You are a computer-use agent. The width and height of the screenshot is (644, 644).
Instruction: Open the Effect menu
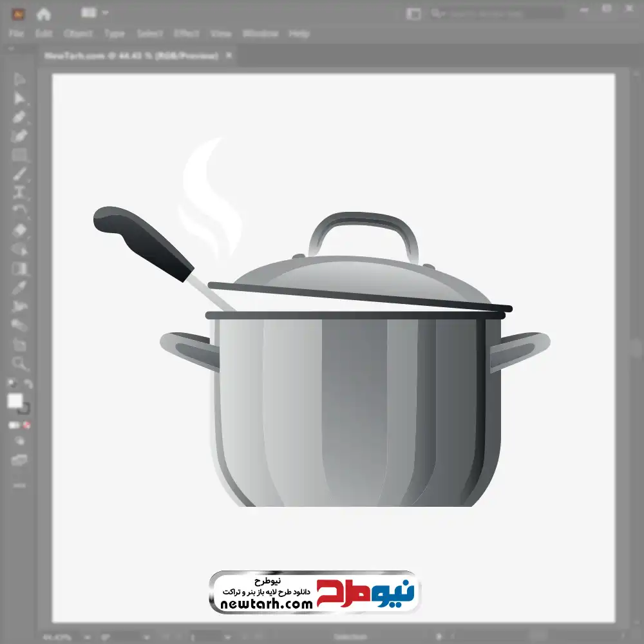click(x=186, y=33)
